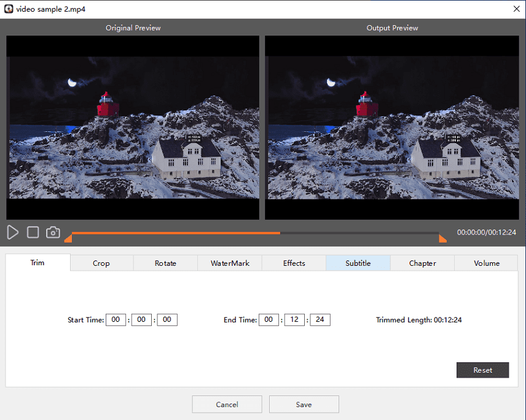Switch to the Chapter tab
526x420 pixels.
coord(422,263)
